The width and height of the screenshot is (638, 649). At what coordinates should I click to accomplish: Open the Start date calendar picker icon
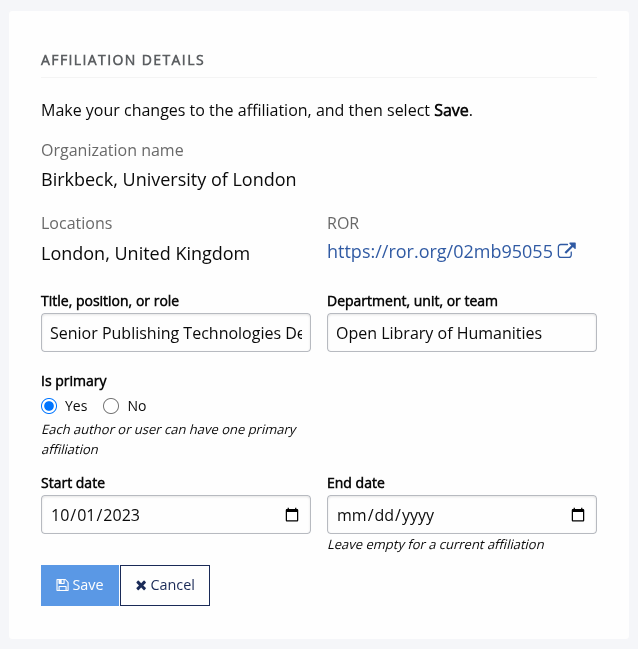292,515
